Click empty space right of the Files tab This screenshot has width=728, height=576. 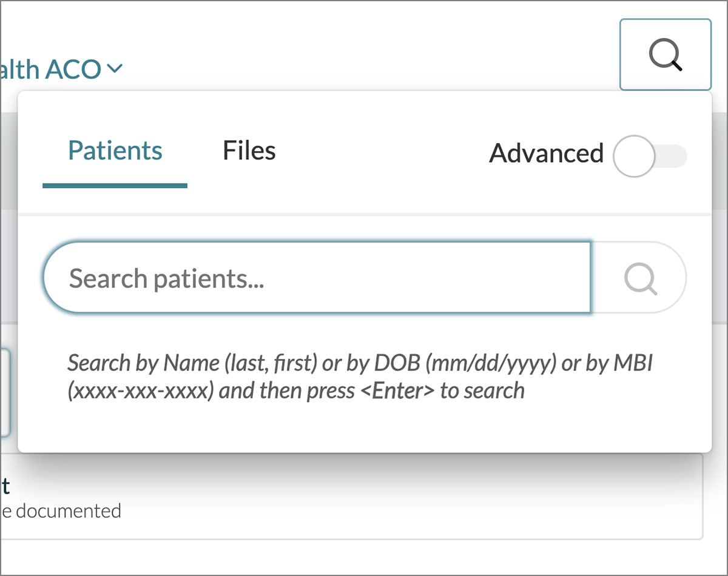376,152
